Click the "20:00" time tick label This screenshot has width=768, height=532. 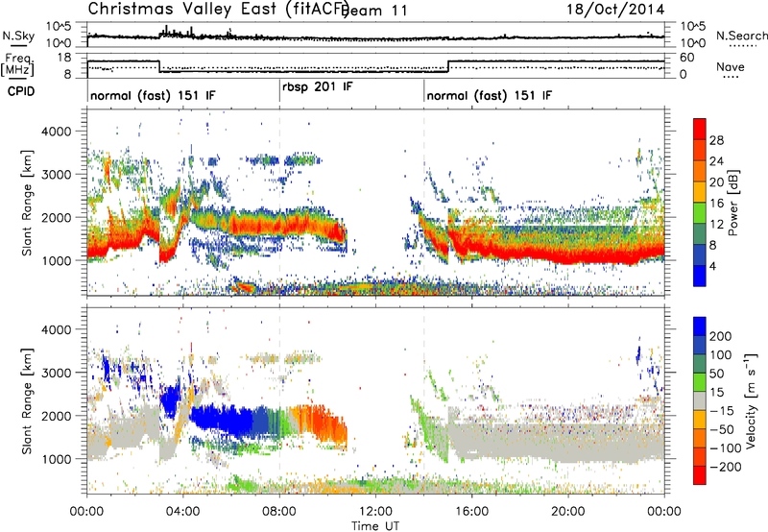pos(567,512)
